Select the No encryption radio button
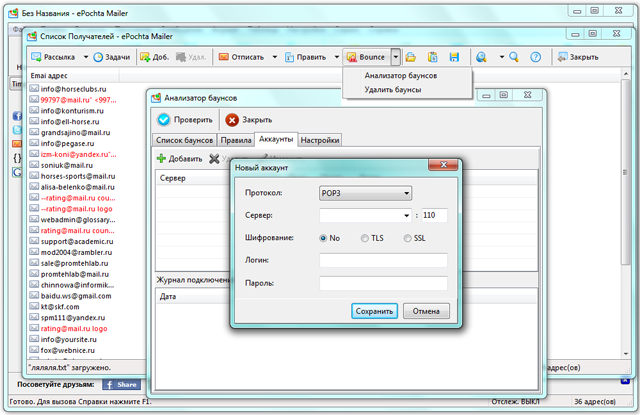This screenshot has width=640, height=415. pyautogui.click(x=323, y=238)
